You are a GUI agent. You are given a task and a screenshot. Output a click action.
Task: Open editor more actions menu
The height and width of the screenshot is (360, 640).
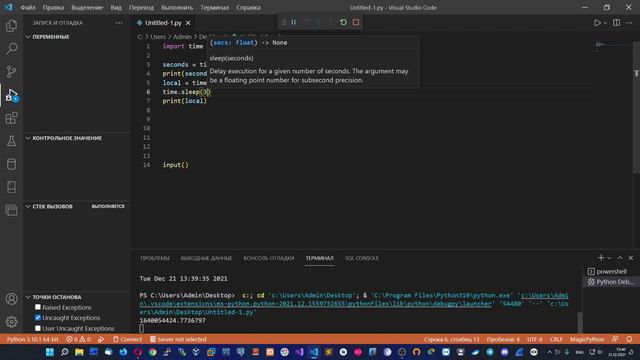629,23
